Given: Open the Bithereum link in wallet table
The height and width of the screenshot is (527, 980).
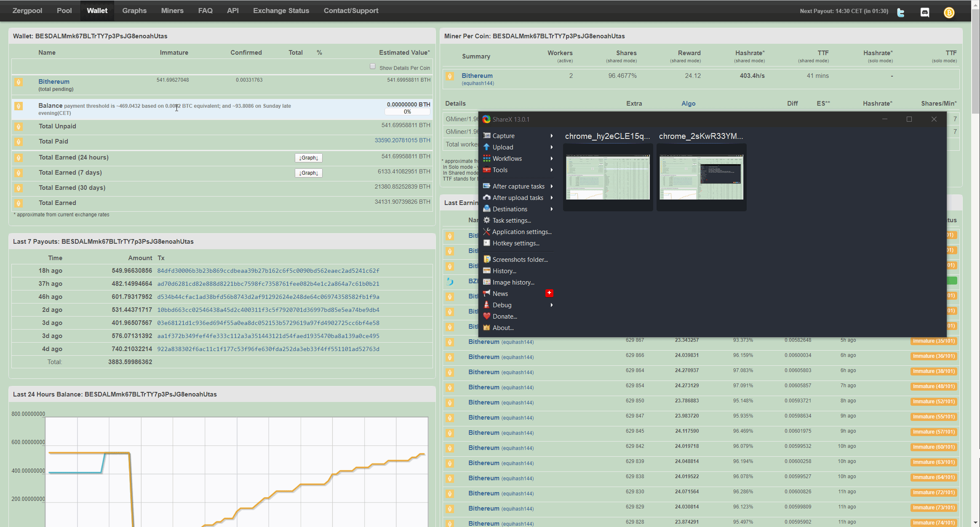Looking at the screenshot, I should click(x=54, y=82).
